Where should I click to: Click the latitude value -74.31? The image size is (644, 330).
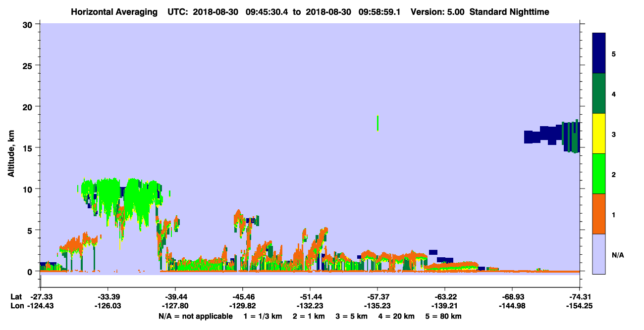point(580,296)
